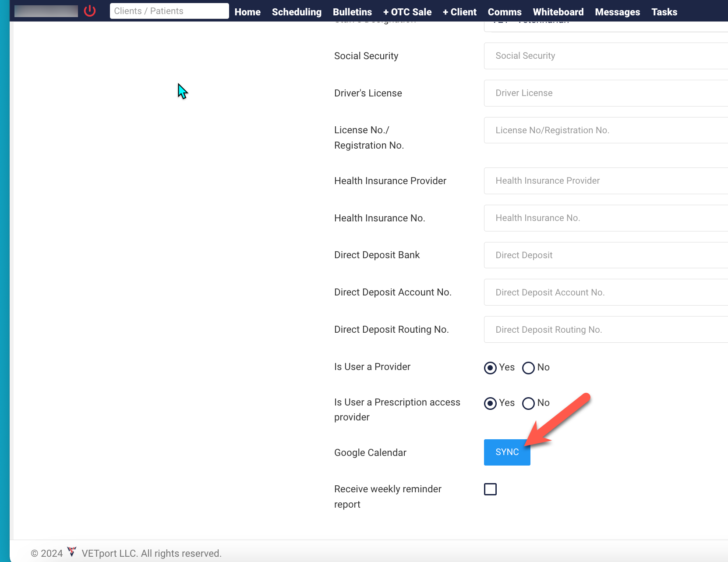Start a new + OTC Sale
728x562 pixels.
[407, 12]
